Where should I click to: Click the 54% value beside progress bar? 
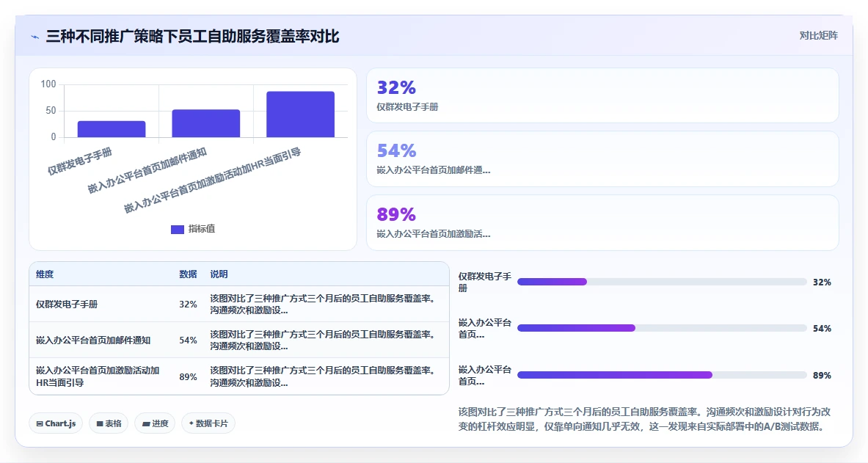pyautogui.click(x=822, y=329)
